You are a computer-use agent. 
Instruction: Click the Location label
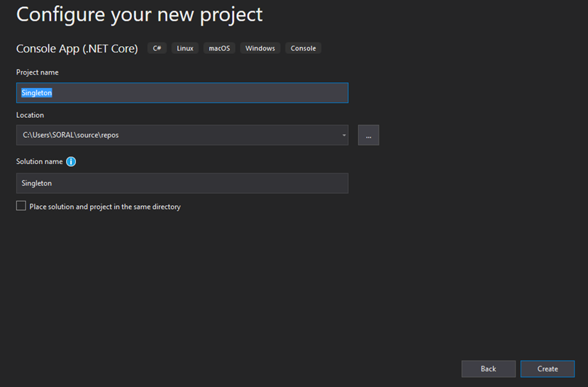pyautogui.click(x=30, y=115)
